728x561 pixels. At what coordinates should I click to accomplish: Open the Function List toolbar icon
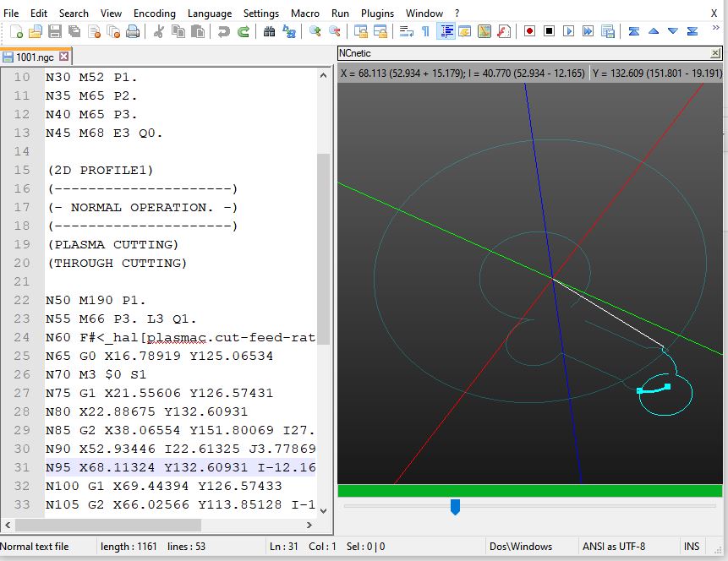(504, 31)
